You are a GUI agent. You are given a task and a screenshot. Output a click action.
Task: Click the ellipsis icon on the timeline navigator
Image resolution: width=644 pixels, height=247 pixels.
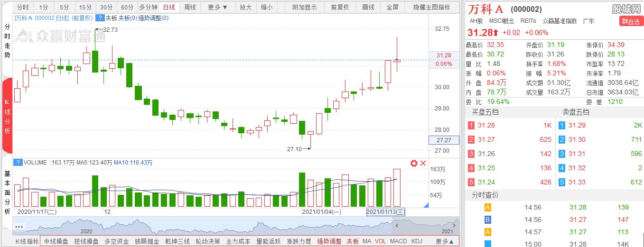pyautogui.click(x=19, y=227)
